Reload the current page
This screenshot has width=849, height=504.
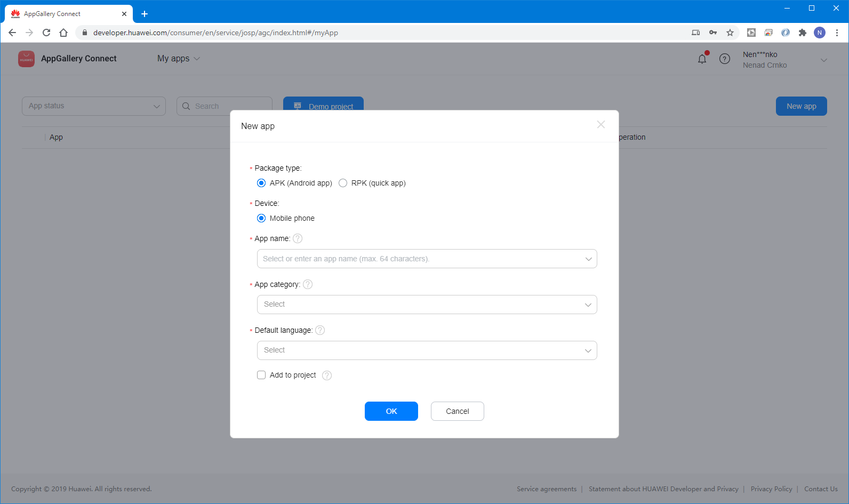click(x=46, y=33)
